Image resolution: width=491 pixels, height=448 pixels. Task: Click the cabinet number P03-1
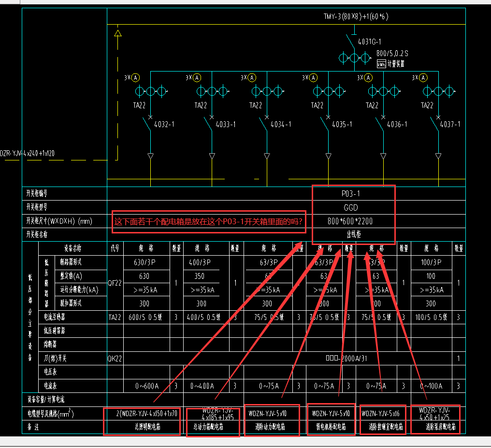click(351, 194)
